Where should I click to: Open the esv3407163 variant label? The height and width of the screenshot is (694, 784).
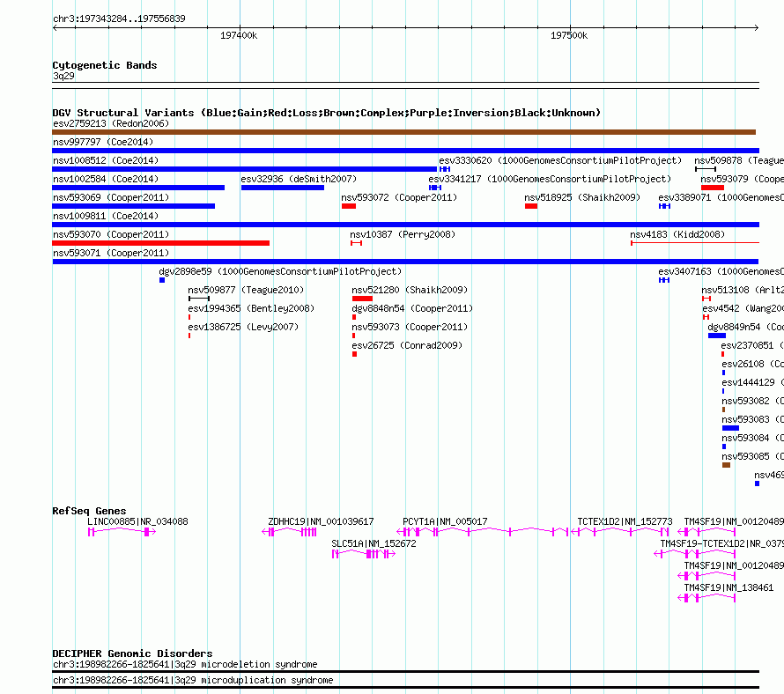click(x=721, y=271)
